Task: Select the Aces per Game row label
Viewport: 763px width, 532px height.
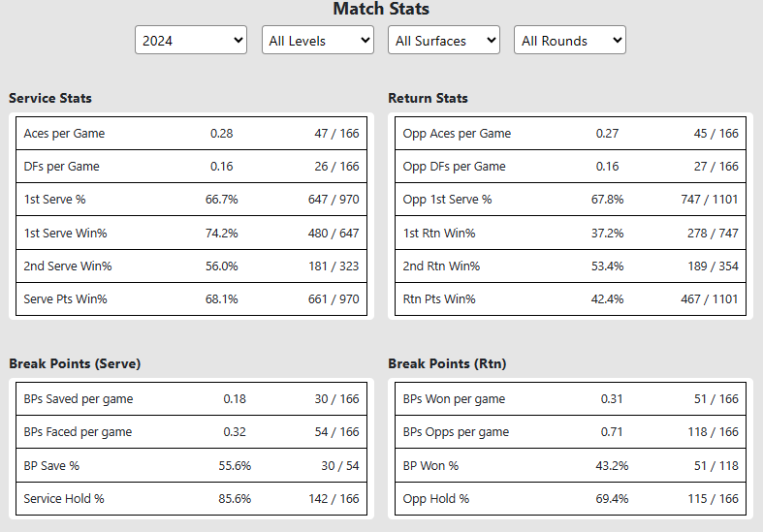Action: [x=64, y=134]
